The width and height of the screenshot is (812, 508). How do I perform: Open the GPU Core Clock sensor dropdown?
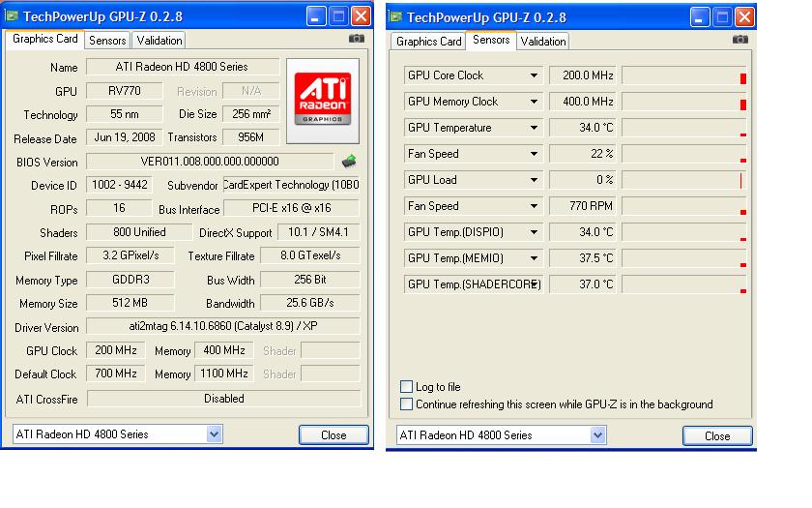[x=534, y=75]
